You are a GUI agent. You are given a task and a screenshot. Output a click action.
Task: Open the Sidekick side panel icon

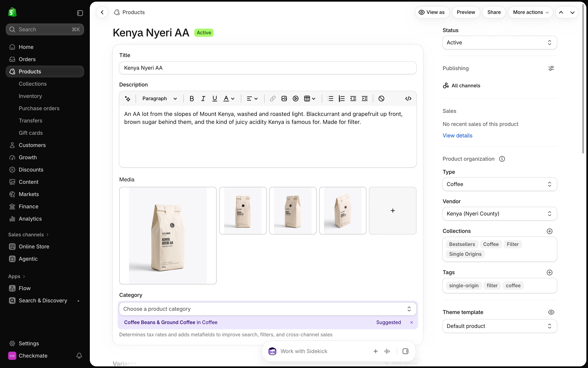[x=405, y=351]
